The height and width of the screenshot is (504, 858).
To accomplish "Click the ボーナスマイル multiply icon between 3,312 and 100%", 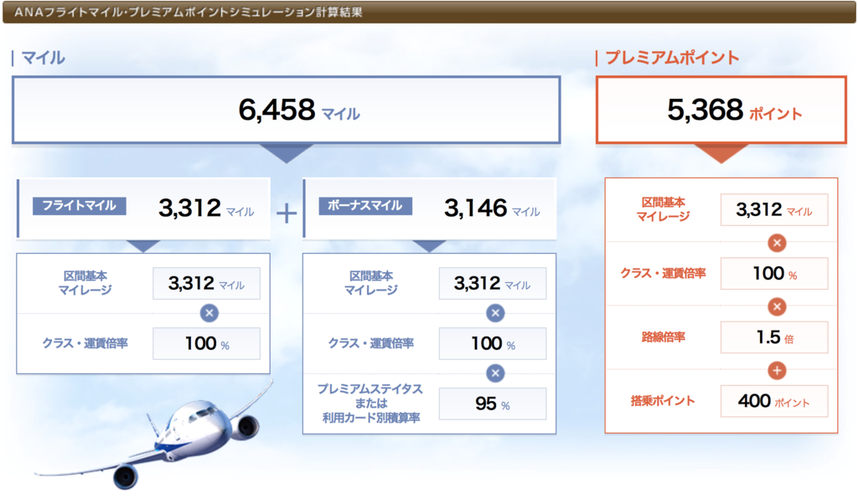I will click(x=495, y=313).
